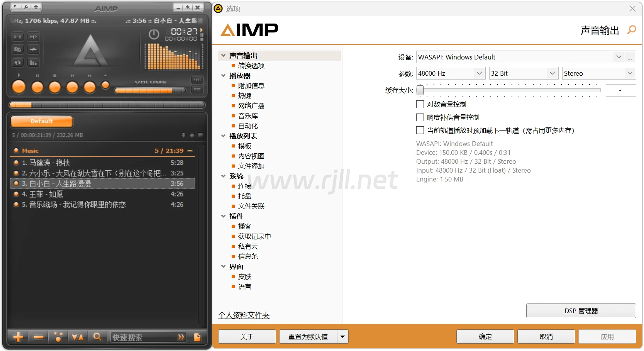Collapse the 播放器 tree section
The height and width of the screenshot is (351, 644).
pos(223,76)
